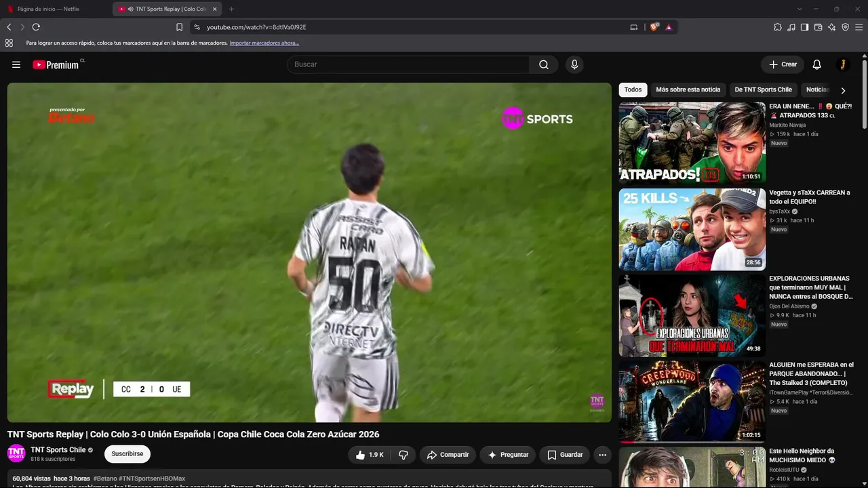This screenshot has height=488, width=868.
Task: Click the address bar URL
Action: coord(256,27)
